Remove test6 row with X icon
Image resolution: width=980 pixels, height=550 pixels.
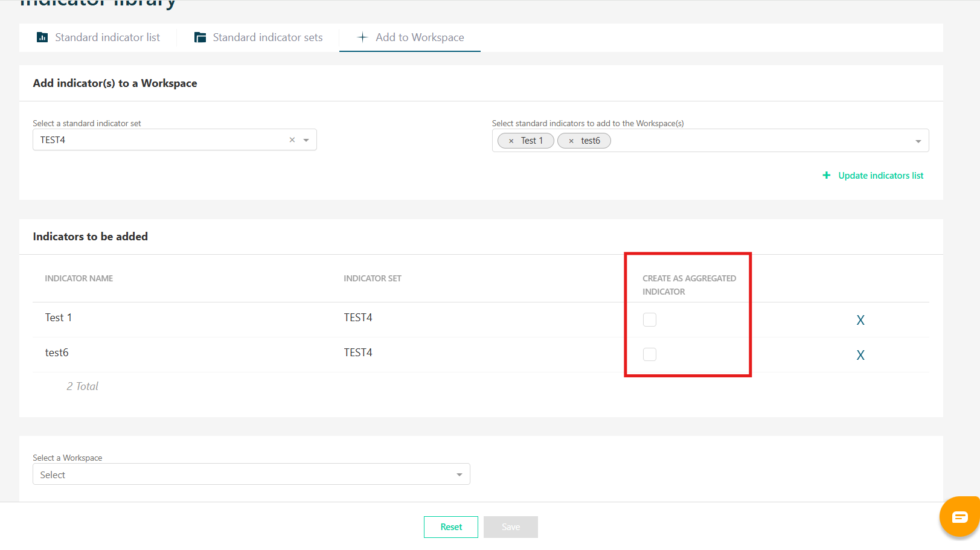pyautogui.click(x=860, y=355)
